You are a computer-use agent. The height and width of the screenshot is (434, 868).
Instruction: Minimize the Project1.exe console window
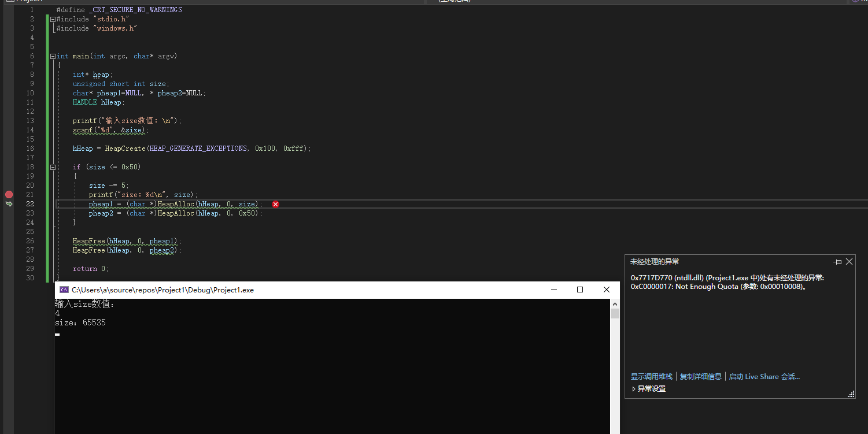coord(554,290)
